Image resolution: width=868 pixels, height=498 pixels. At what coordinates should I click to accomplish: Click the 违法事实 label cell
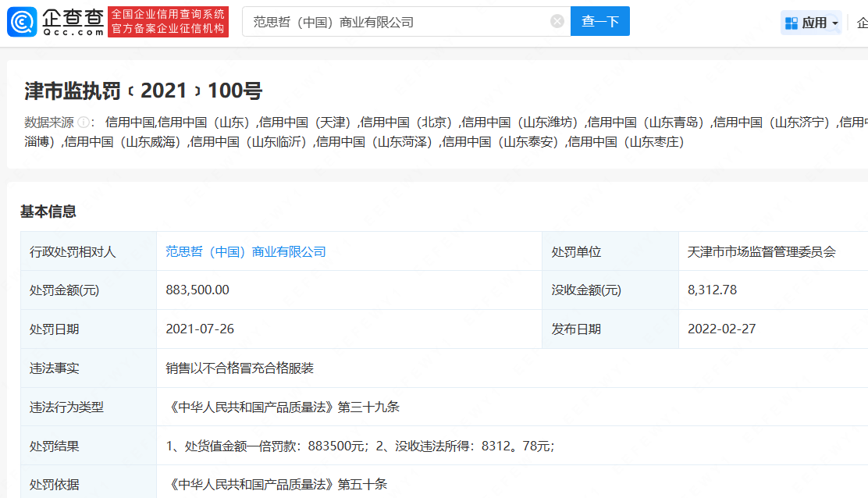[88, 368]
